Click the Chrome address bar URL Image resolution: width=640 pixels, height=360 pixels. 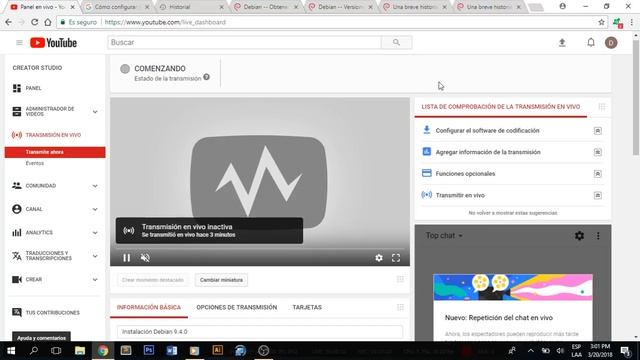click(165, 22)
